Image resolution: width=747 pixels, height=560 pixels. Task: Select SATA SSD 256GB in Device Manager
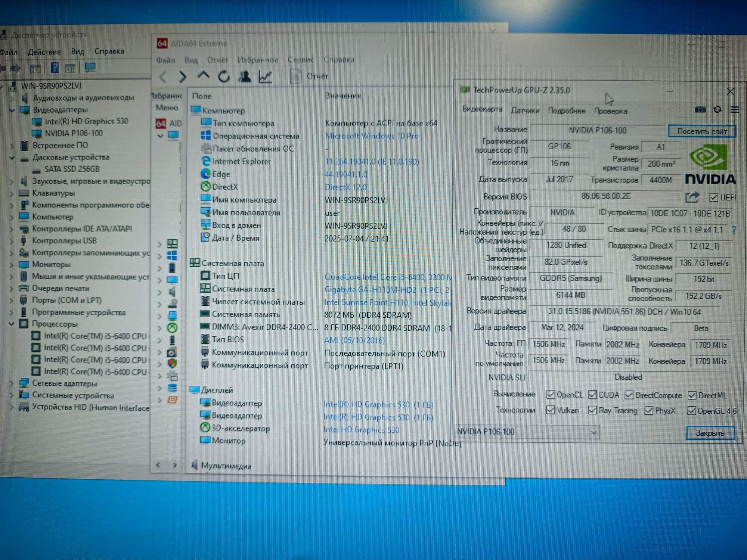point(72,169)
